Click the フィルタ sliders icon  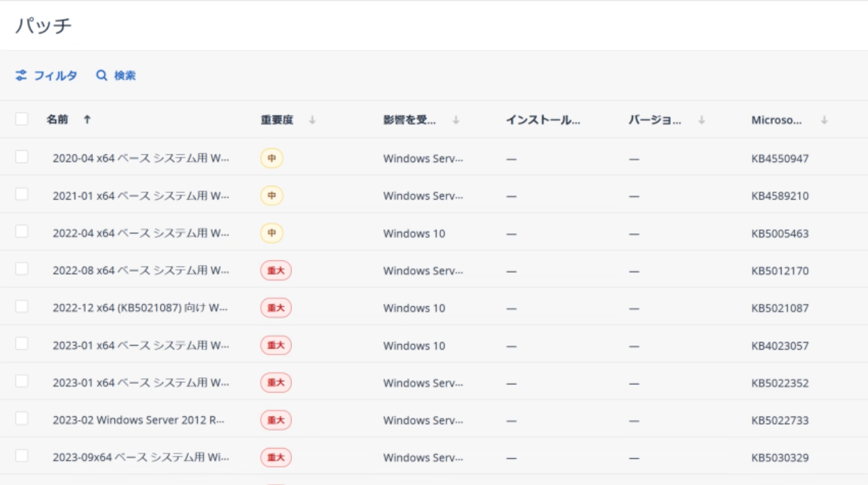pyautogui.click(x=21, y=76)
